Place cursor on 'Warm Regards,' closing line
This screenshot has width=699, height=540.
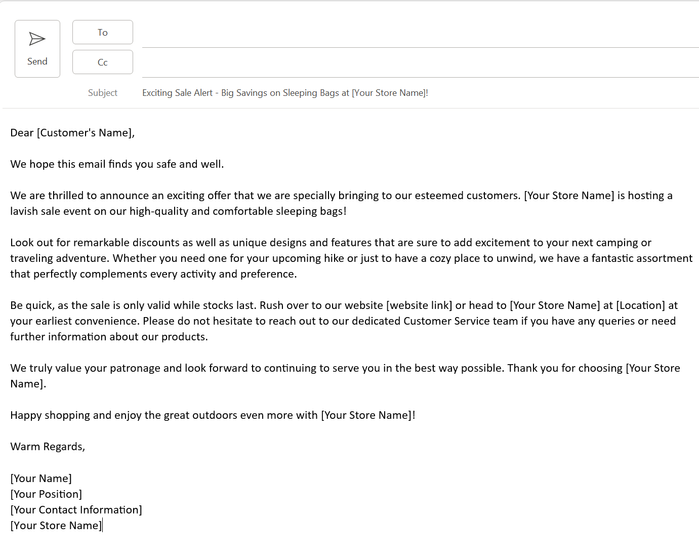[x=48, y=446]
